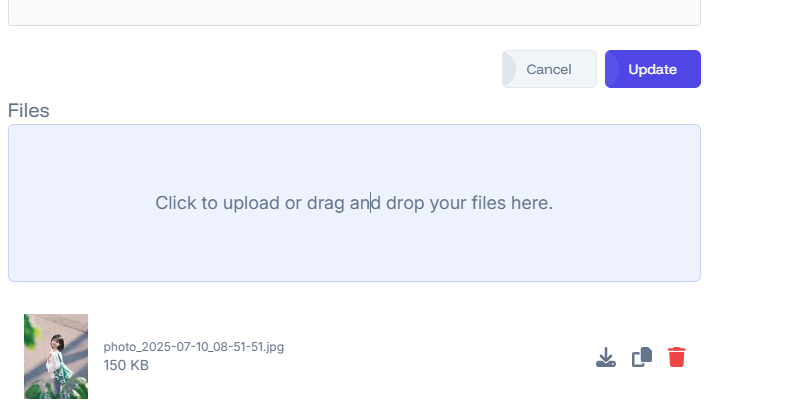This screenshot has height=412, width=801.
Task: Click the overlapping-pages copy icon
Action: coord(642,357)
